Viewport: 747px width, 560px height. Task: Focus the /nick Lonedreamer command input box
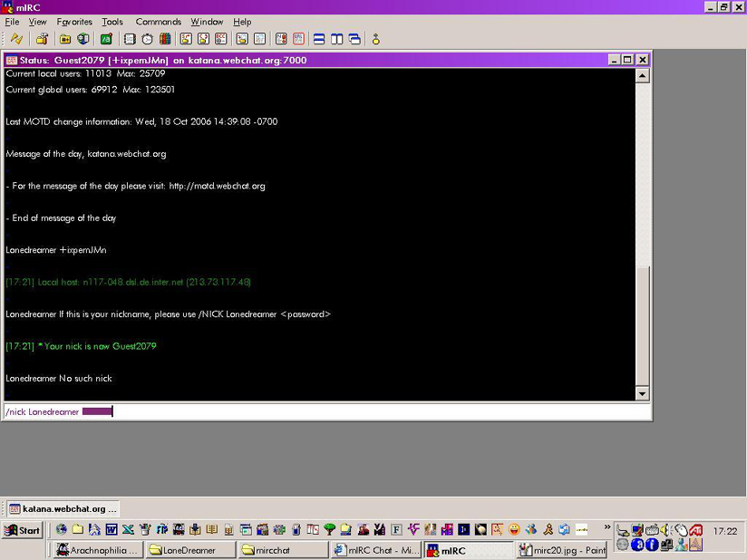326,412
